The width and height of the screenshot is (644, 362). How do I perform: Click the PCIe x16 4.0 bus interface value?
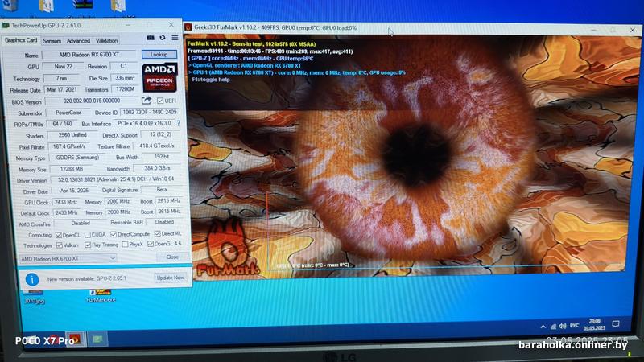coord(144,123)
